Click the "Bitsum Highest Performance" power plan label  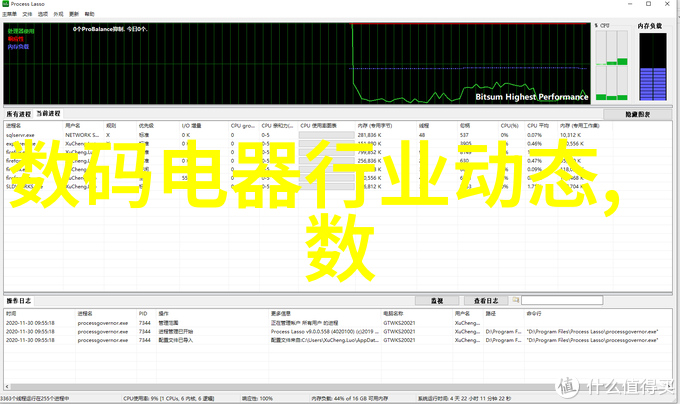click(532, 97)
